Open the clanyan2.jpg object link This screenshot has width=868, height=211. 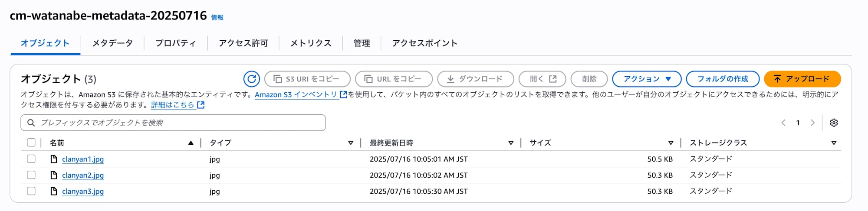click(83, 175)
